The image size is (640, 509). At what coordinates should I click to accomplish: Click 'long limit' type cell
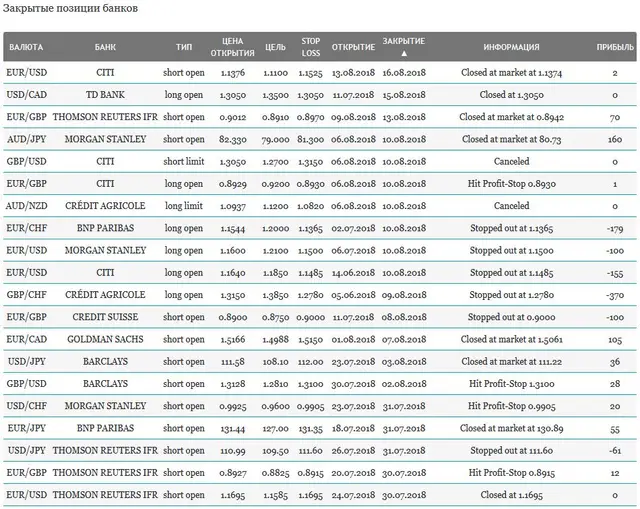tap(184, 206)
